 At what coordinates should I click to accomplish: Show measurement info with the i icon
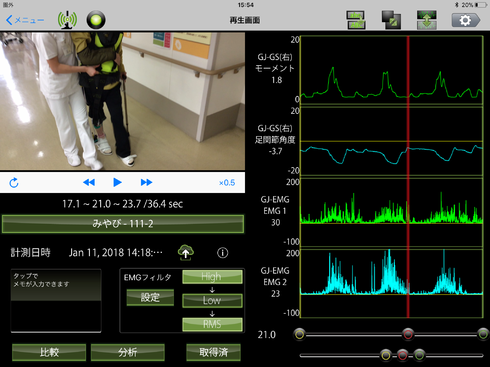tap(223, 253)
